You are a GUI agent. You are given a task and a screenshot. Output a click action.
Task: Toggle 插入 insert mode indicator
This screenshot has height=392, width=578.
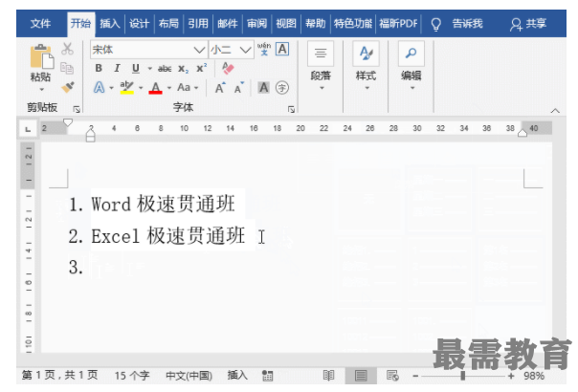coord(237,376)
